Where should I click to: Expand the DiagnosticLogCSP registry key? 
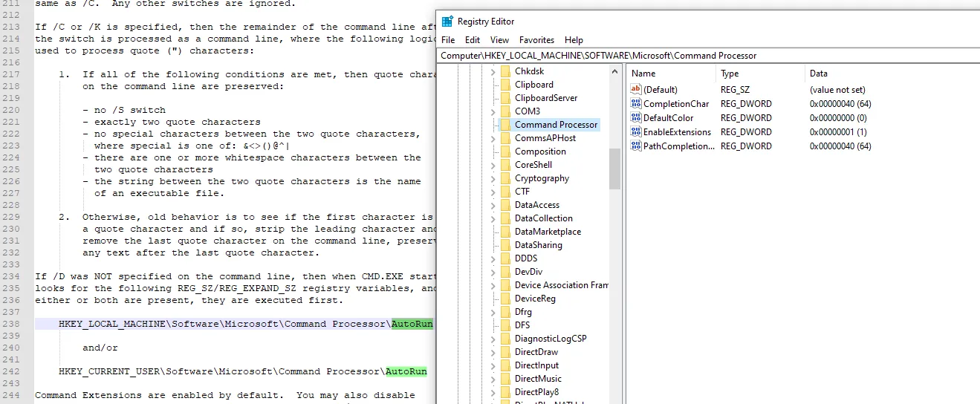point(493,339)
